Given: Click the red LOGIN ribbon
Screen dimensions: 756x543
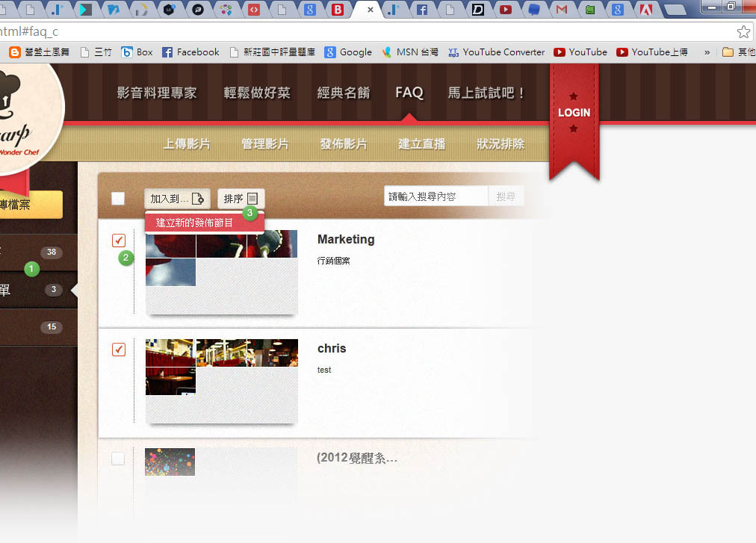Looking at the screenshot, I should point(574,116).
